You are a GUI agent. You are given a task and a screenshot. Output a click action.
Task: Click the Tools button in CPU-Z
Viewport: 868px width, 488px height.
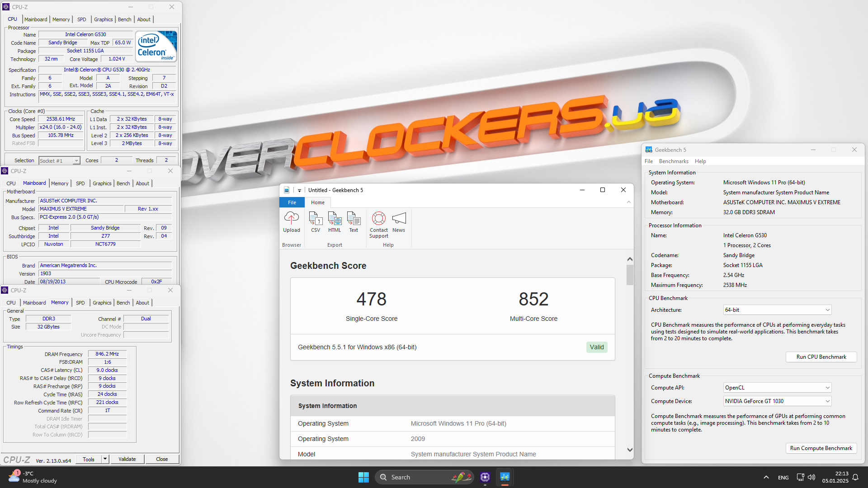89,459
